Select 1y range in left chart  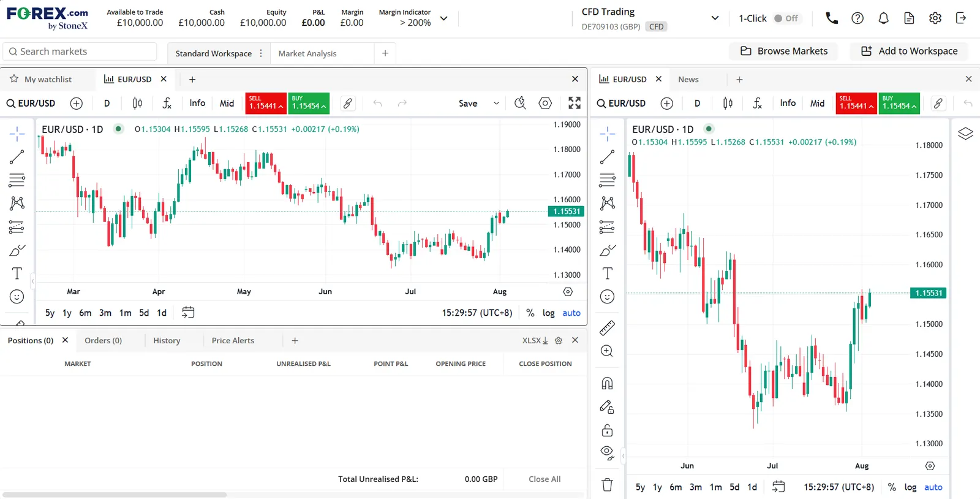pos(67,313)
